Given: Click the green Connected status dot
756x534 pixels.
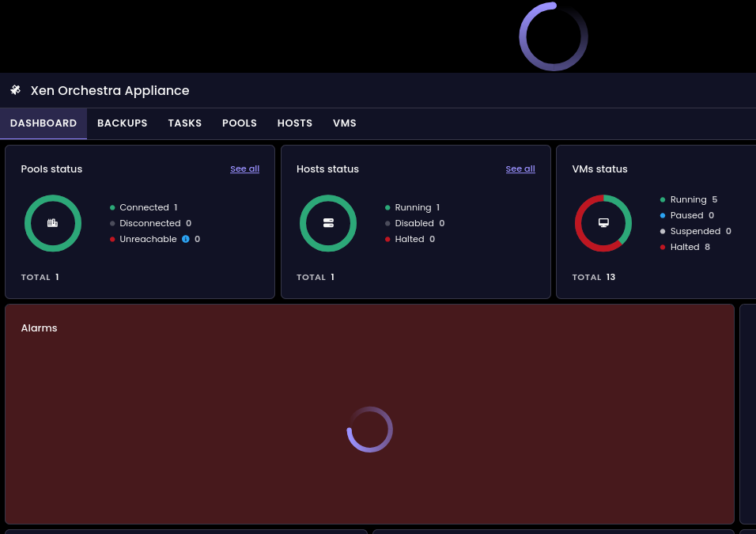Looking at the screenshot, I should point(112,207).
